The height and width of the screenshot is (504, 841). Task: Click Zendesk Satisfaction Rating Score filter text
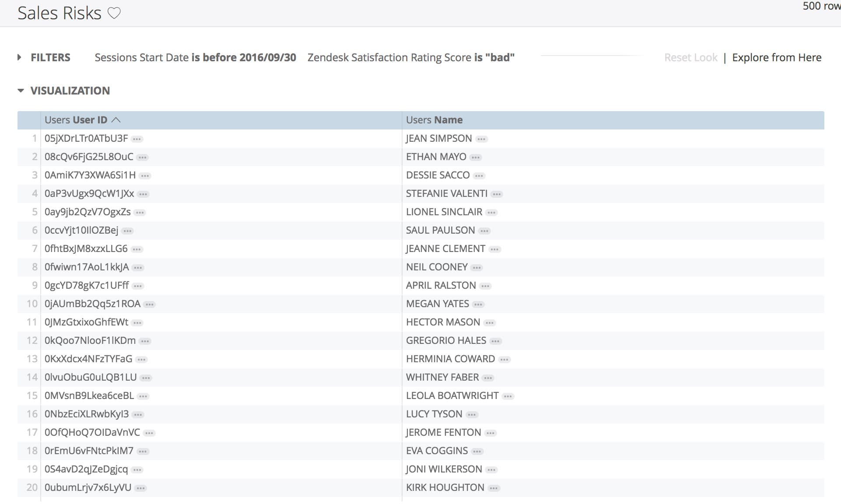pyautogui.click(x=410, y=57)
